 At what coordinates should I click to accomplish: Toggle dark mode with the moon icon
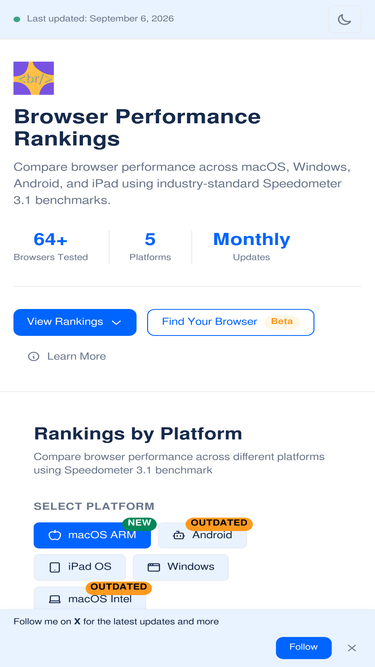coord(344,20)
